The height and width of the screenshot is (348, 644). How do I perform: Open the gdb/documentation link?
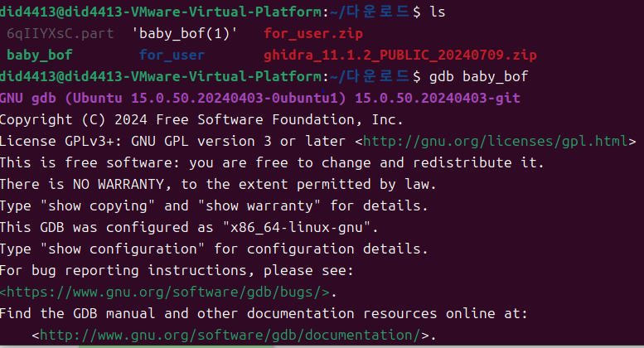(230, 335)
